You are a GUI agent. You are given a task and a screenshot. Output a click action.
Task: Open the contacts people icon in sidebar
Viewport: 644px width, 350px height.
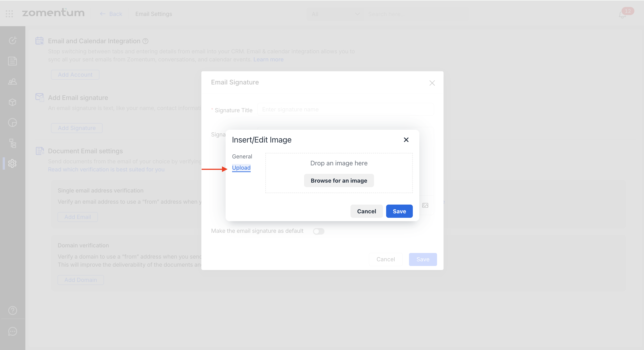pyautogui.click(x=13, y=82)
